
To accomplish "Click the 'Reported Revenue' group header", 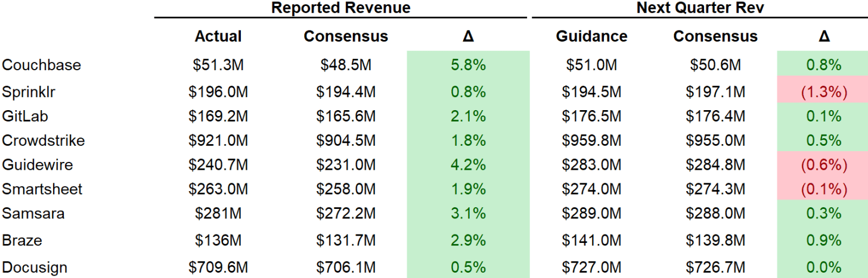I will [x=340, y=8].
